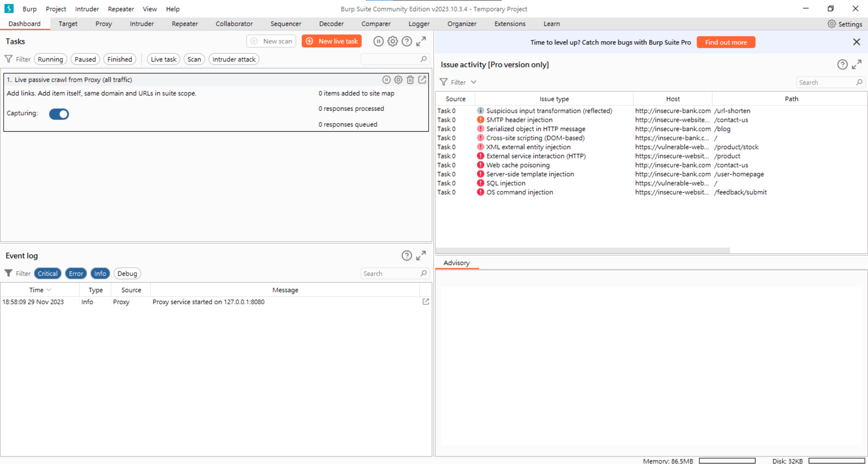The width and height of the screenshot is (868, 464).
Task: Switch to the Extensions tab
Action: 510,24
